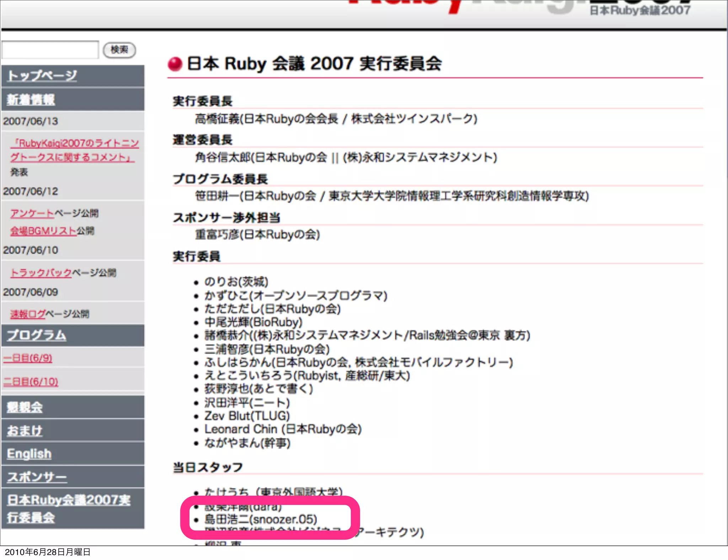Image resolution: width=728 pixels, height=560 pixels.
Task: Click the スポンサー渉外担当 section heading
Action: click(227, 217)
